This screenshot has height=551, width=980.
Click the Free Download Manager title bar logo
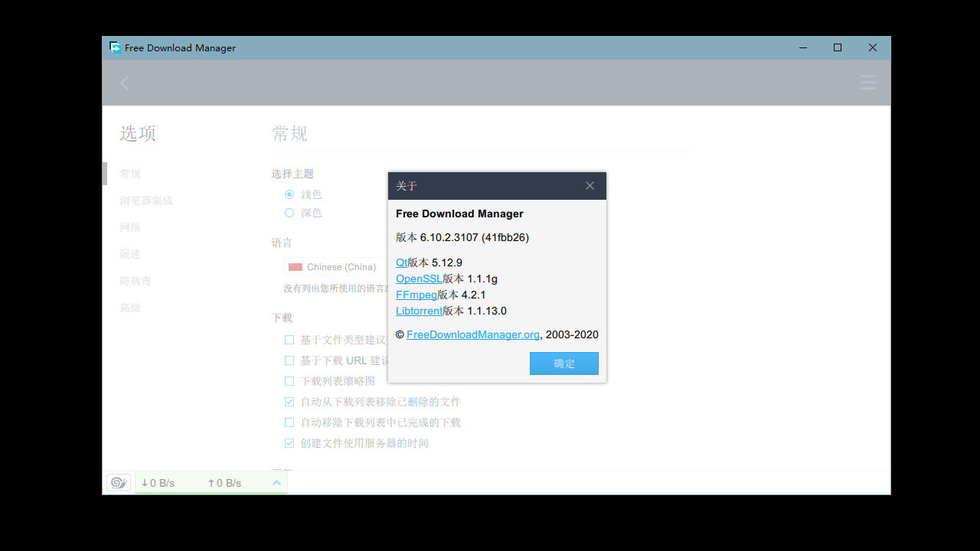pos(116,47)
